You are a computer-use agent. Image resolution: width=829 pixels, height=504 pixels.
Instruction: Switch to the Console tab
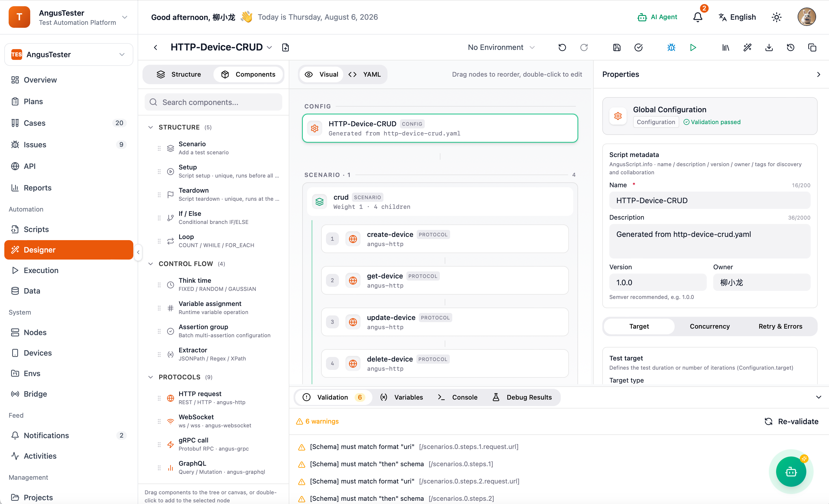pos(458,397)
